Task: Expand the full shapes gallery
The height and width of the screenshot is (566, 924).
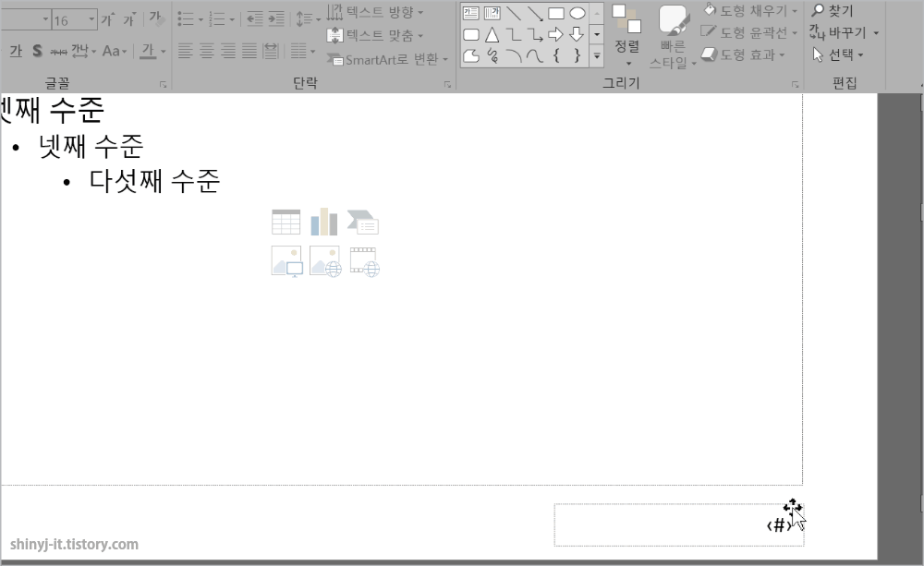Action: (x=596, y=56)
